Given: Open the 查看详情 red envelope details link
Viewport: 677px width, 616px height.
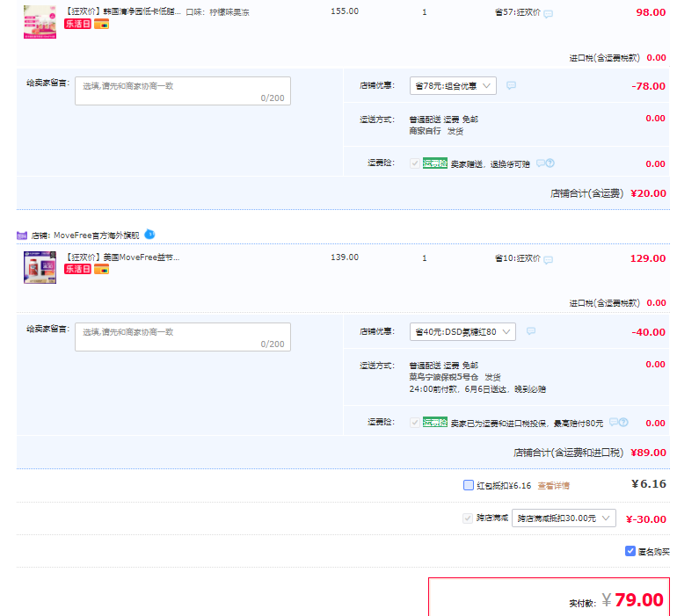Looking at the screenshot, I should [x=553, y=485].
